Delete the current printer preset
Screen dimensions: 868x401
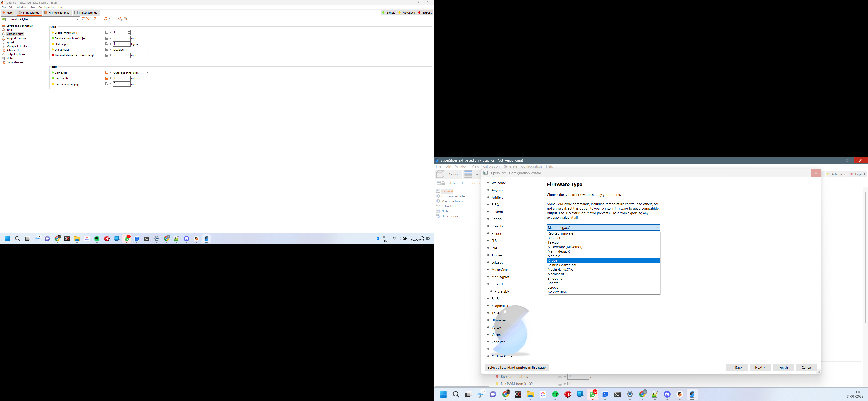coord(88,19)
